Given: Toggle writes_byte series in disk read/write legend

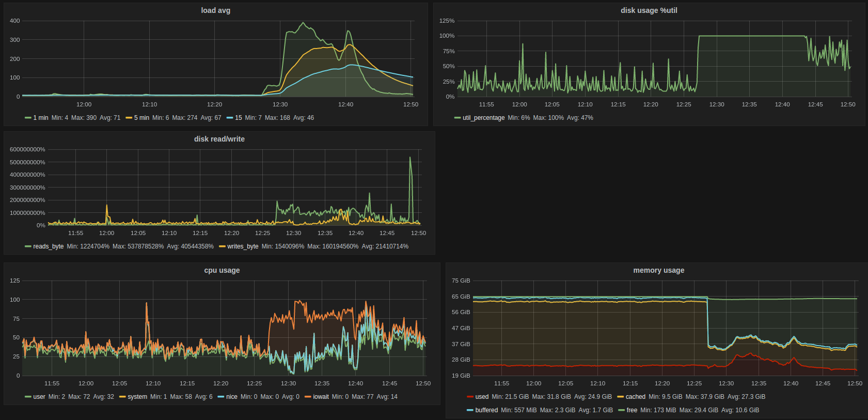Looking at the screenshot, I should [243, 246].
